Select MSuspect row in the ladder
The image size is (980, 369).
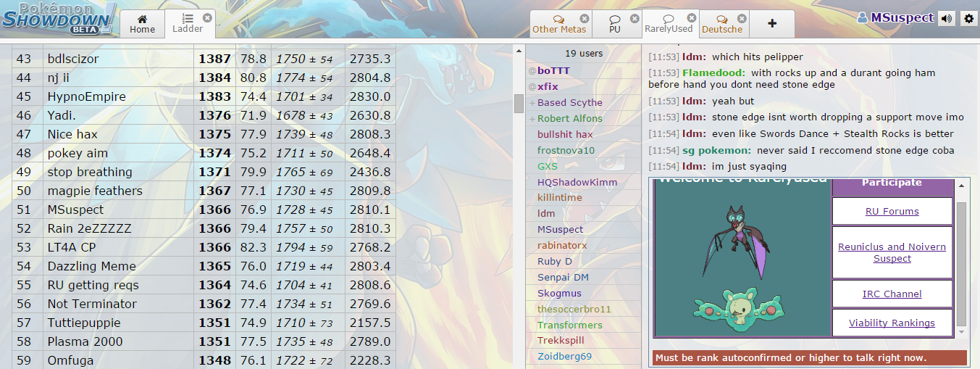(204, 210)
